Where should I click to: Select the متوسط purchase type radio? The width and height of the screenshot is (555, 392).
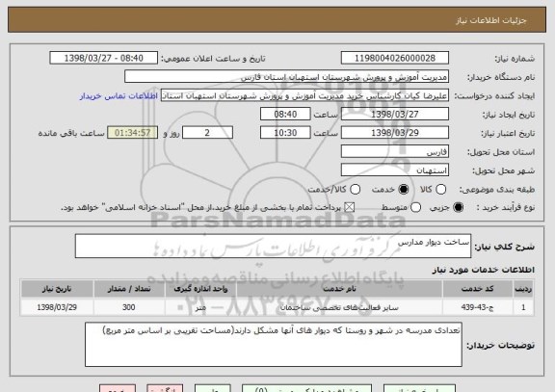point(415,208)
